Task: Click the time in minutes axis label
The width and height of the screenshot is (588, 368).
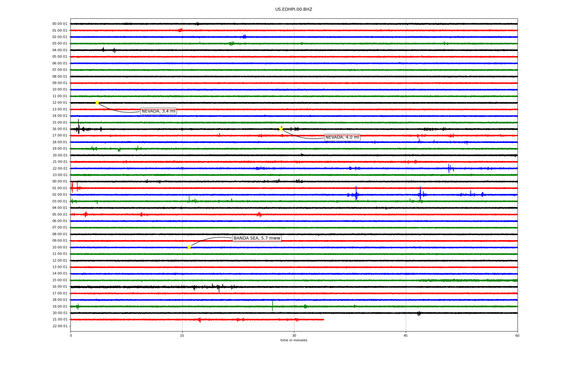Action: 294,340
